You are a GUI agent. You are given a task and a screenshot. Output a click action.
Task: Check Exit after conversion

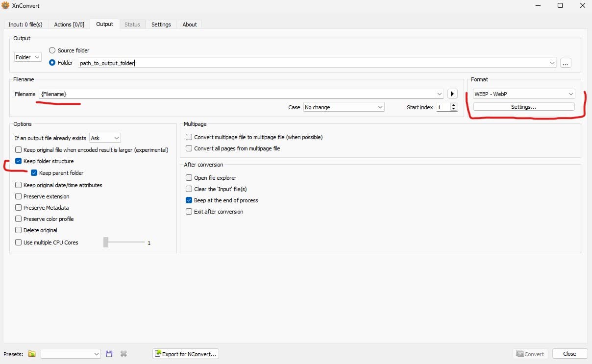[x=189, y=212]
